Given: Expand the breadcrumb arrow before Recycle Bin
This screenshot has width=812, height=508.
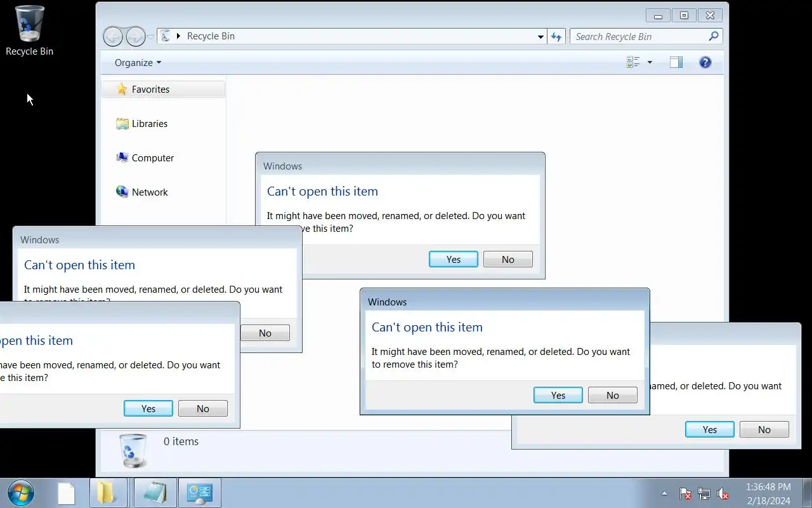Looking at the screenshot, I should coord(178,36).
